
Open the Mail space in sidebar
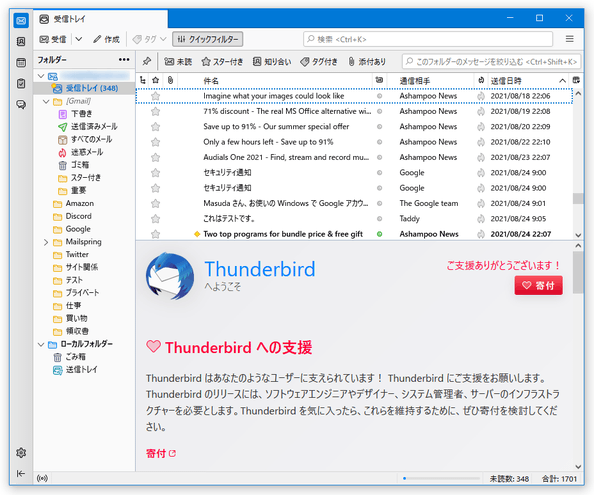(21, 20)
